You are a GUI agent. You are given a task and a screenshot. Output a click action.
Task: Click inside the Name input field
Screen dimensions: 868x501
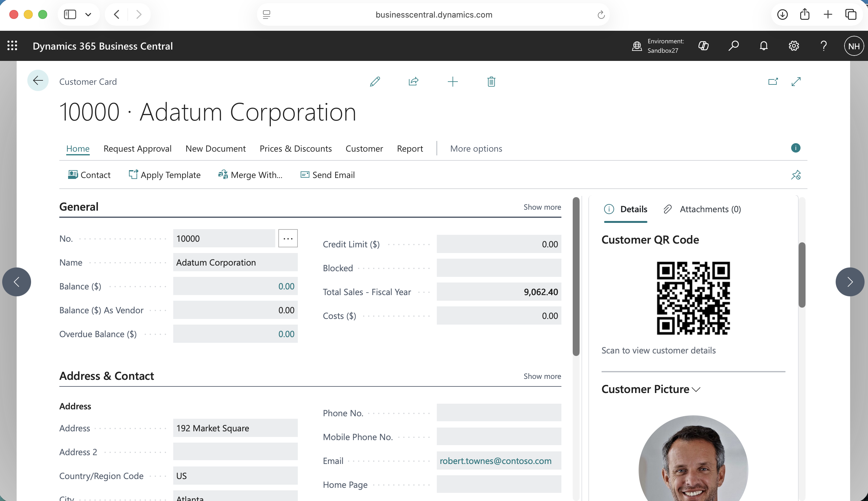click(x=235, y=262)
